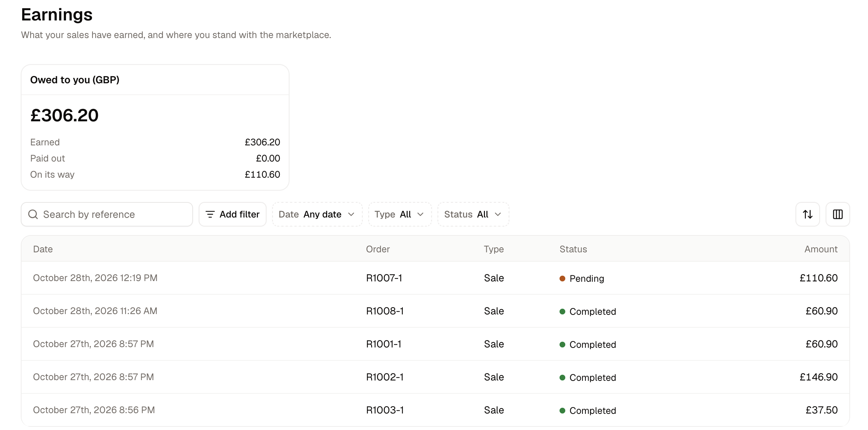Click the Completed status of R1008-1

click(588, 312)
